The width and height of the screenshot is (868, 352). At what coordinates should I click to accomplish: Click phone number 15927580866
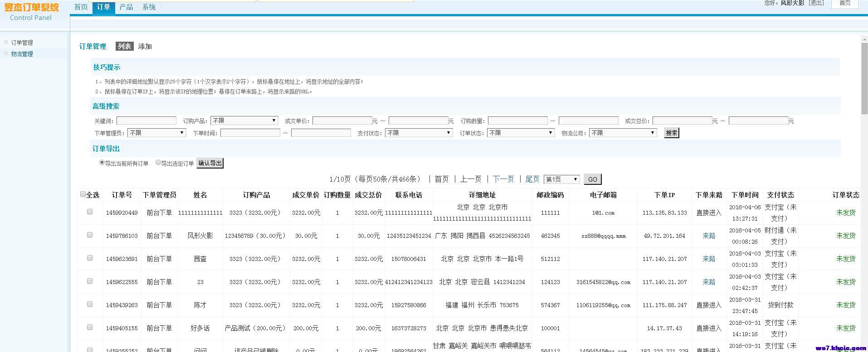click(409, 305)
